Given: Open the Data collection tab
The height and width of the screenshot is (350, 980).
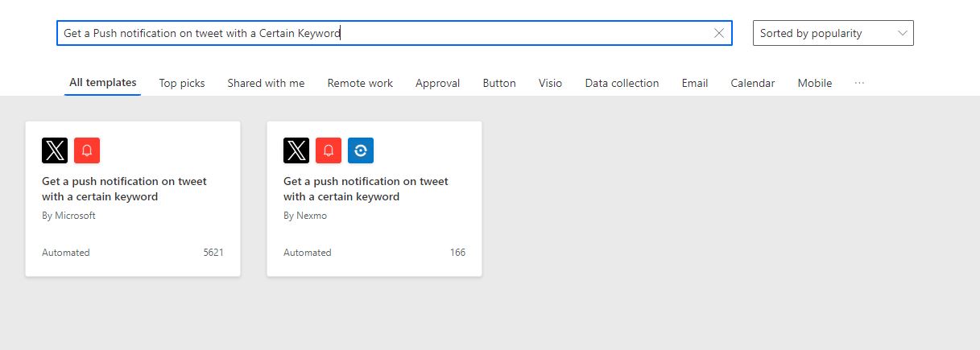Looking at the screenshot, I should 622,83.
